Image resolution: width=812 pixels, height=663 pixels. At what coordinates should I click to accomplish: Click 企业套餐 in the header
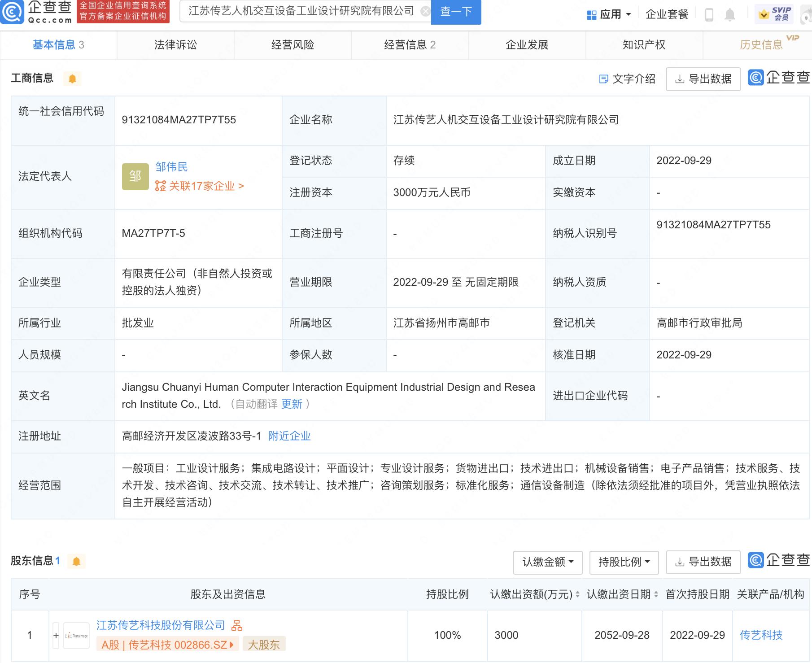(667, 14)
